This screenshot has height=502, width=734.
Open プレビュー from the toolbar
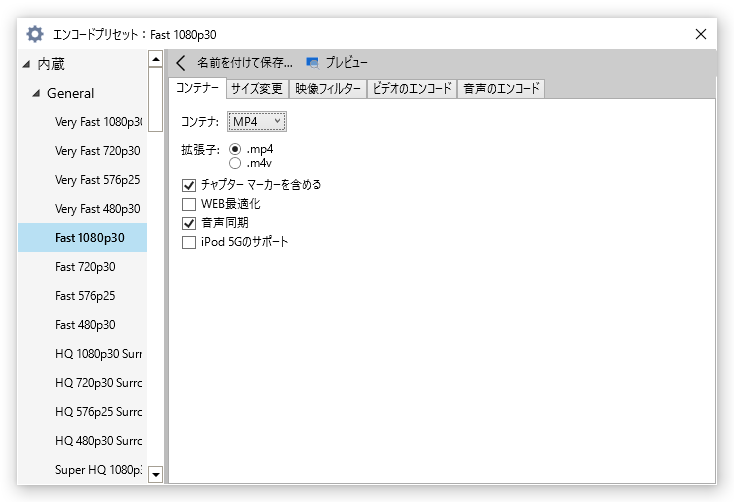pyautogui.click(x=346, y=62)
